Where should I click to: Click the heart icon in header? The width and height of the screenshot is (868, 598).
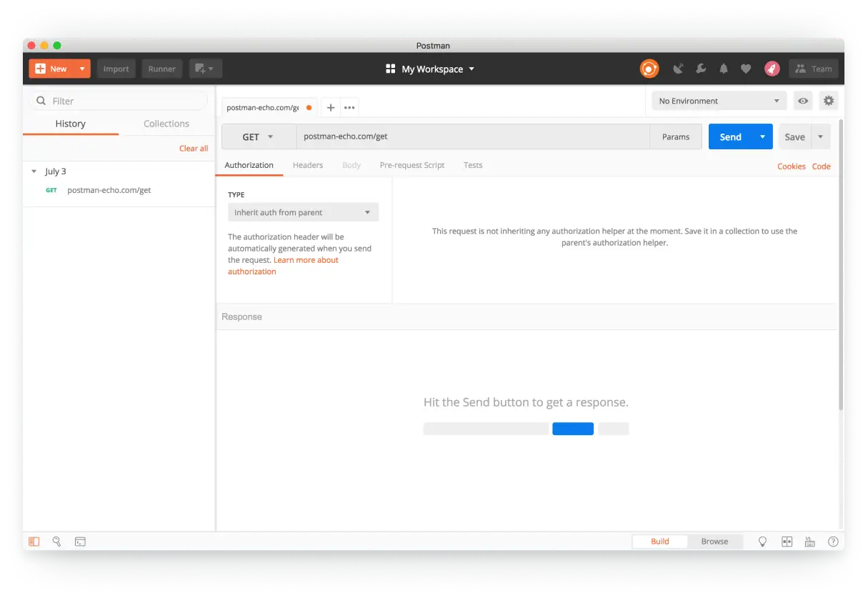click(746, 69)
